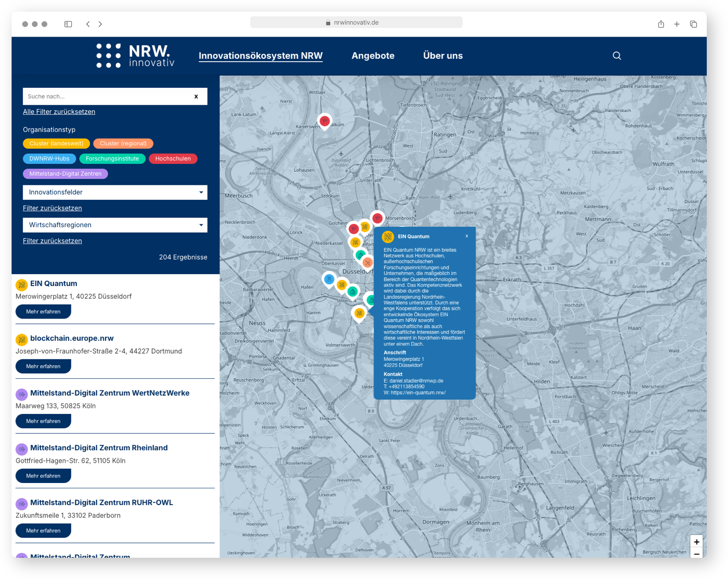Image resolution: width=728 pixels, height=579 pixels.
Task: Click the purple icon beside Zentrum WertNetzWerke
Action: tap(22, 394)
